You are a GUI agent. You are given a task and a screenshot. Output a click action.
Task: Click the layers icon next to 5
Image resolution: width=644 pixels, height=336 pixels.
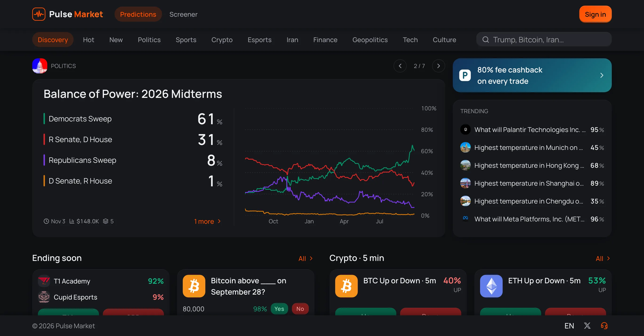(x=106, y=221)
